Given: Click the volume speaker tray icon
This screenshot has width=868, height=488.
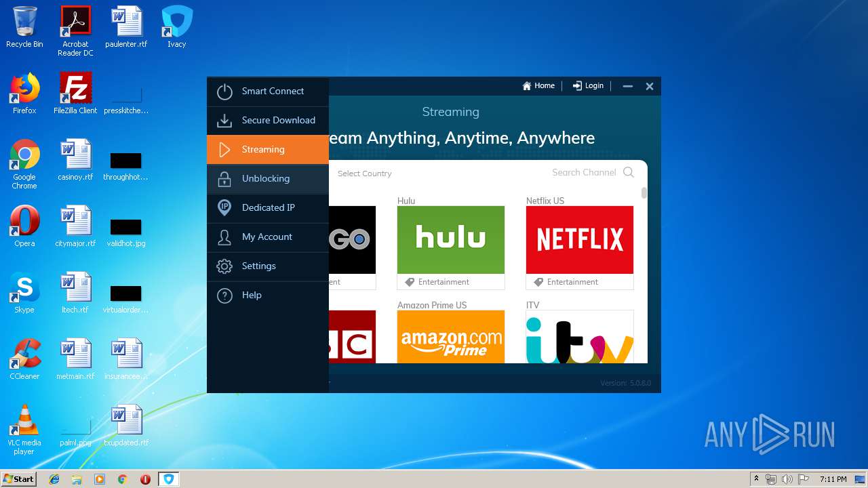Looking at the screenshot, I should click(x=787, y=479).
